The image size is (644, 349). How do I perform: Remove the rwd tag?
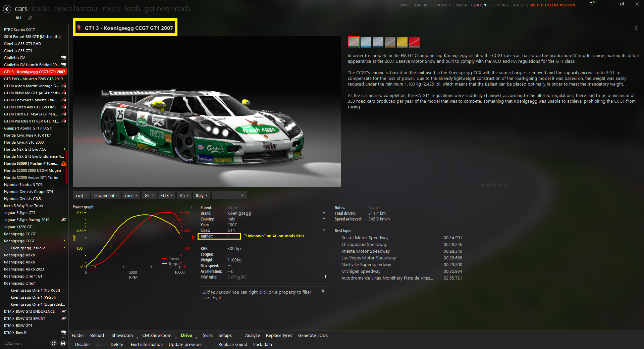pyautogui.click(x=86, y=196)
